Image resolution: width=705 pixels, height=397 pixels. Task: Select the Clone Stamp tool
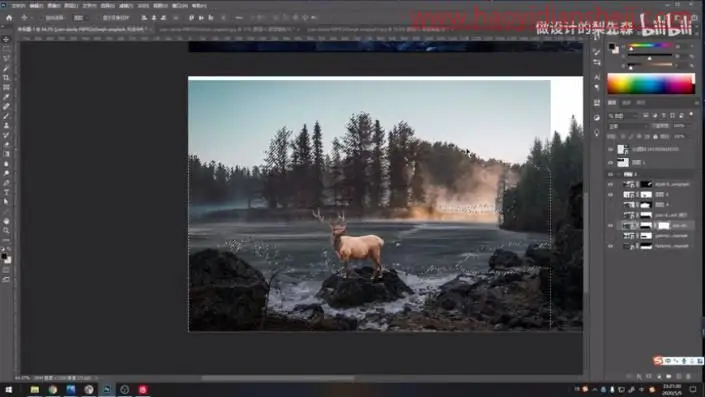[x=6, y=125]
